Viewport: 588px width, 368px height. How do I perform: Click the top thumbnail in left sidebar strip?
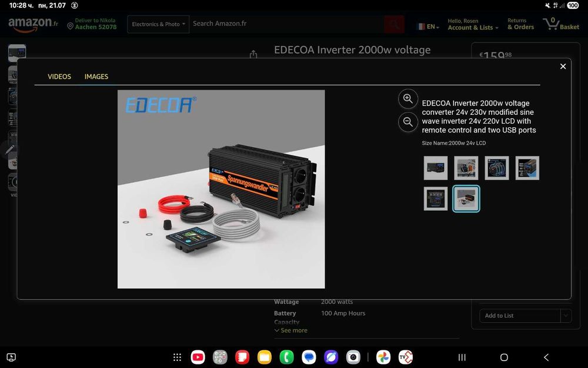[x=17, y=52]
